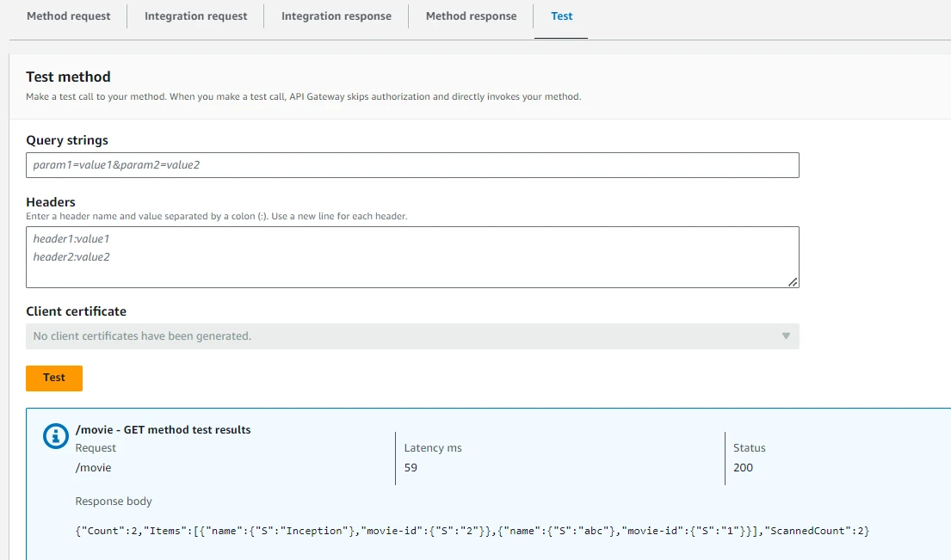951x560 pixels.
Task: Click the Headers textarea resize handle
Action: (793, 281)
